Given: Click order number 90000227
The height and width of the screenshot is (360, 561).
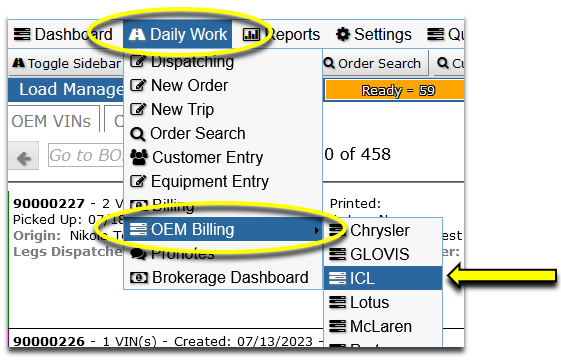Looking at the screenshot, I should [x=49, y=204].
